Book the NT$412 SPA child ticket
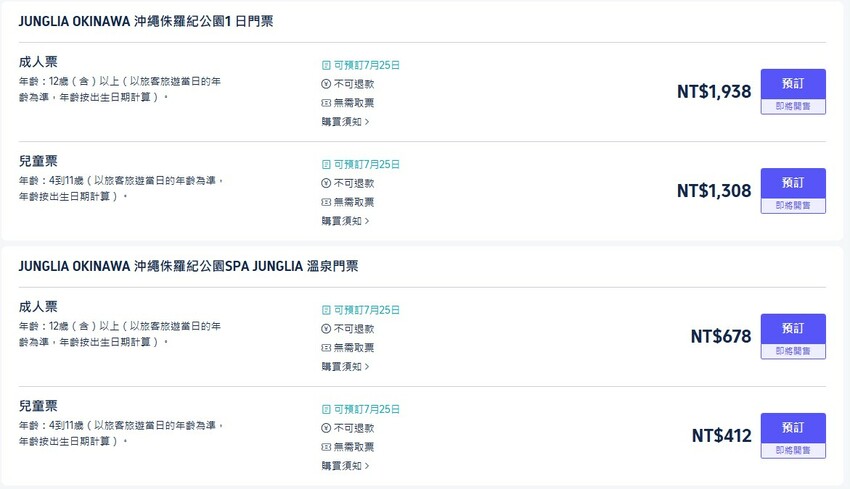This screenshot has height=489, width=850. 792,428
